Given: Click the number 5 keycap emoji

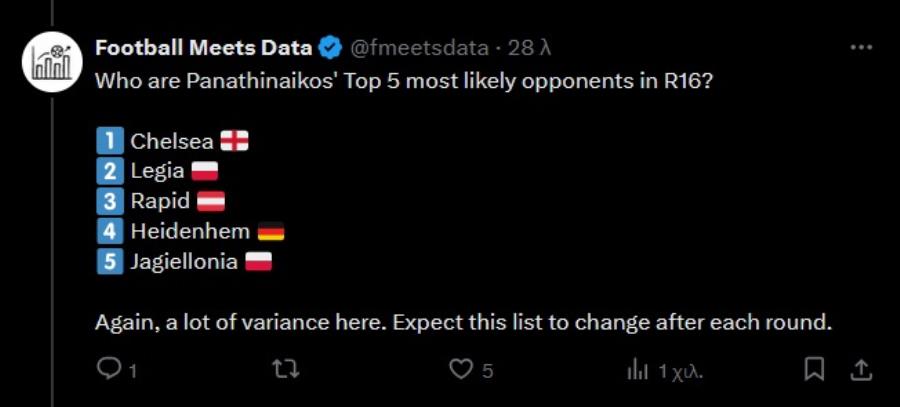Looking at the screenshot, I should [x=110, y=262].
